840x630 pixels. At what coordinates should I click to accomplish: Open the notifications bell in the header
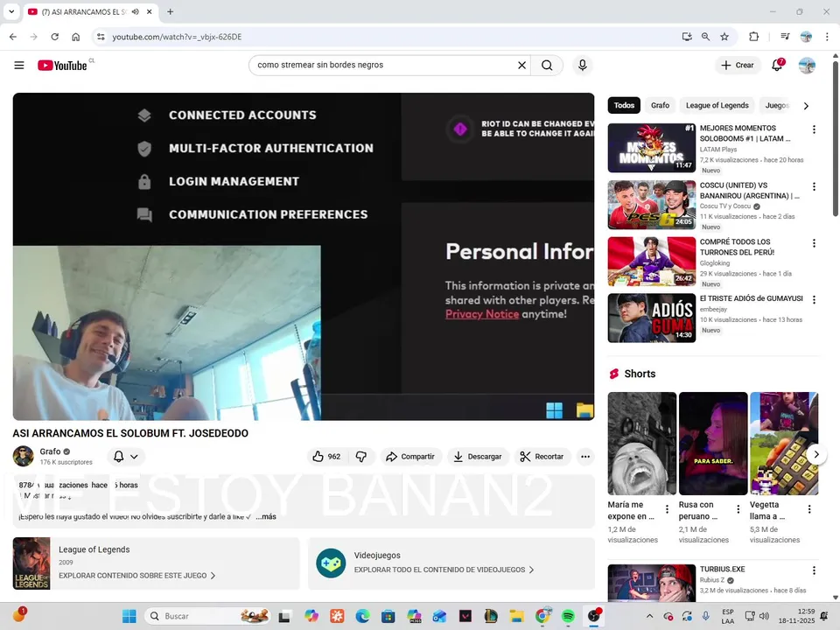point(777,65)
